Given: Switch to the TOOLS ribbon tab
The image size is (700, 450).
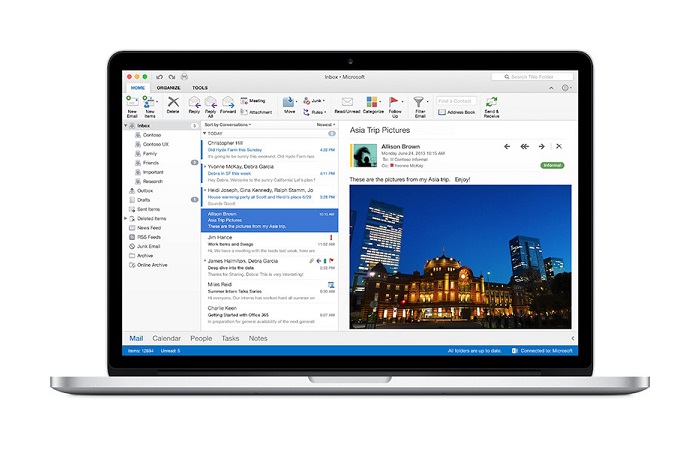Looking at the screenshot, I should 200,88.
